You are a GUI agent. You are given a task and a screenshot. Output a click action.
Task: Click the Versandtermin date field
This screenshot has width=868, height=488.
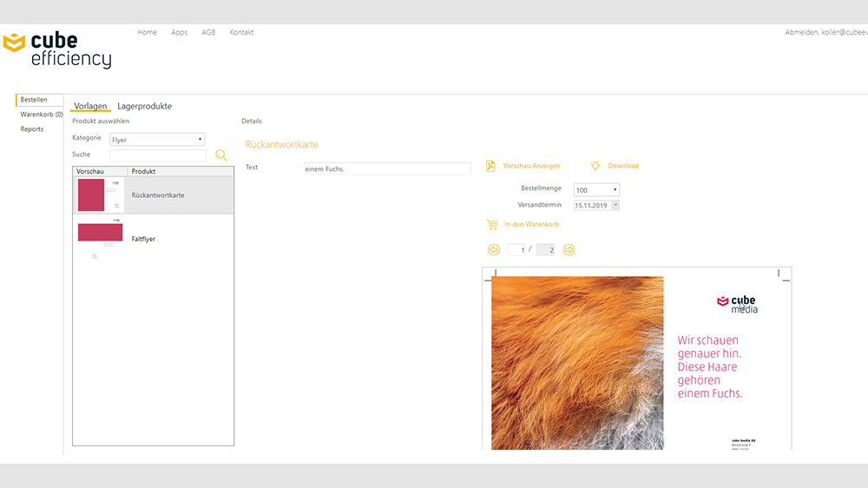point(592,205)
